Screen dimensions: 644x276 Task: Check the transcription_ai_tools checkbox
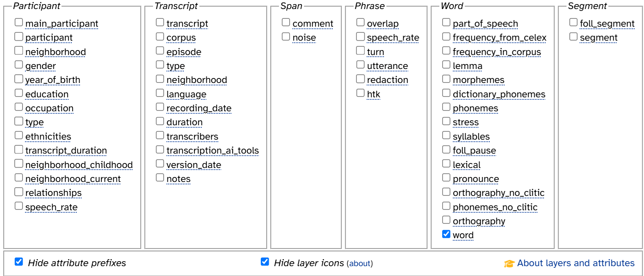click(160, 149)
